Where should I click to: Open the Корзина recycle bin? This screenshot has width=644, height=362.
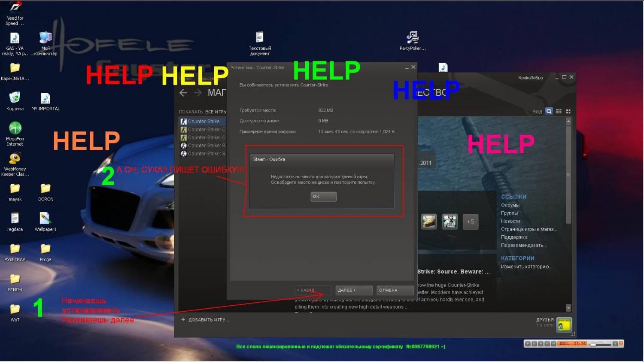coord(15,101)
